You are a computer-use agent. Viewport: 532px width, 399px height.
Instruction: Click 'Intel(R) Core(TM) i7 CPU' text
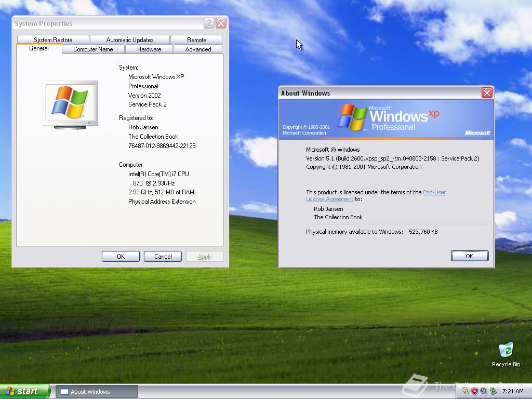tap(158, 174)
